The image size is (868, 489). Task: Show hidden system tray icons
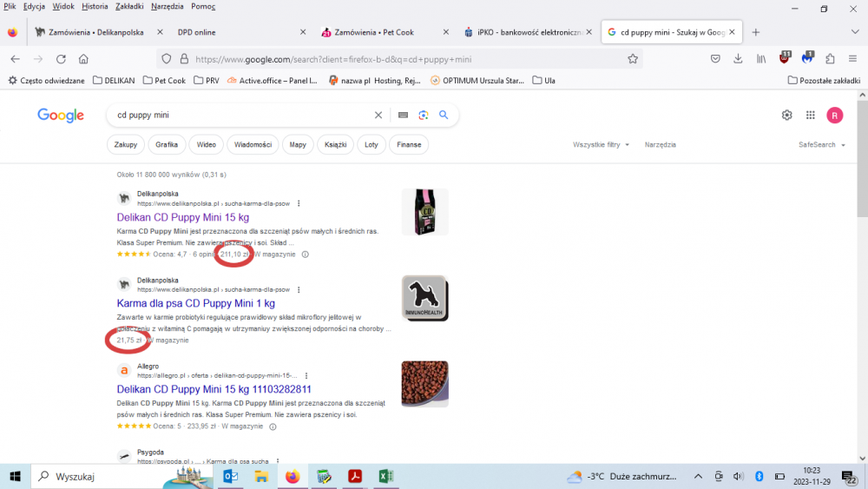(698, 476)
